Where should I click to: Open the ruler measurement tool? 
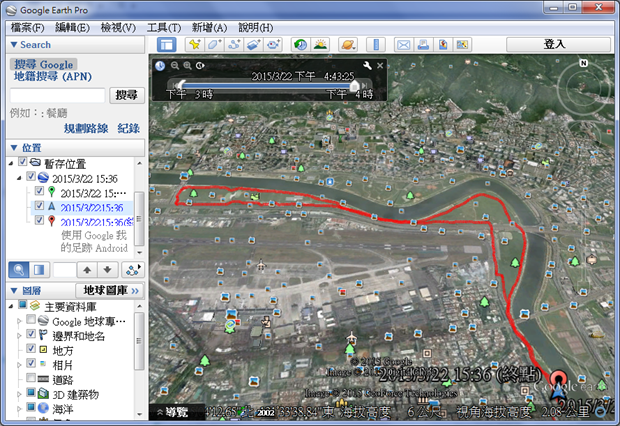(376, 45)
